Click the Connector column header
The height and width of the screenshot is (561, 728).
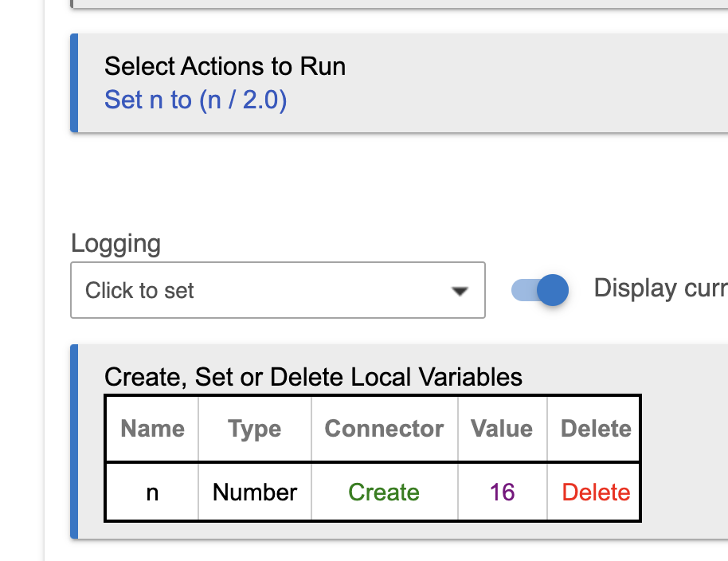point(385,428)
